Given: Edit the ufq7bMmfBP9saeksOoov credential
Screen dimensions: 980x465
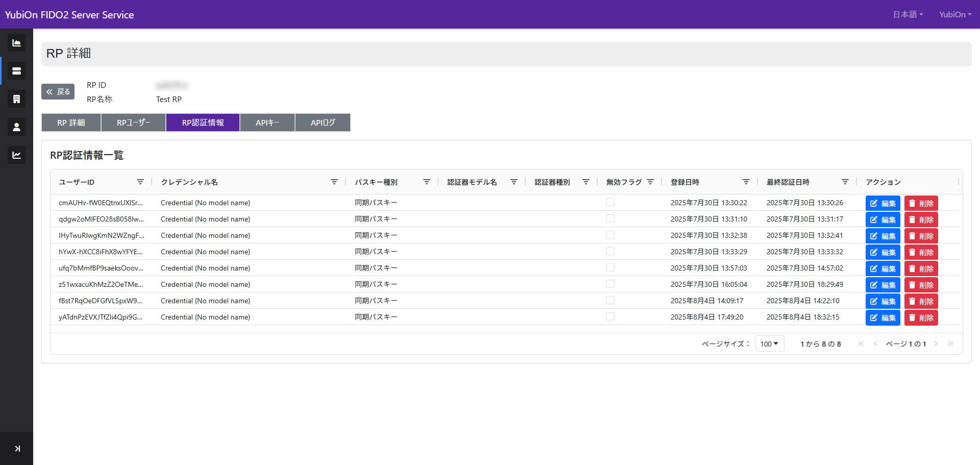Looking at the screenshot, I should click(x=883, y=268).
